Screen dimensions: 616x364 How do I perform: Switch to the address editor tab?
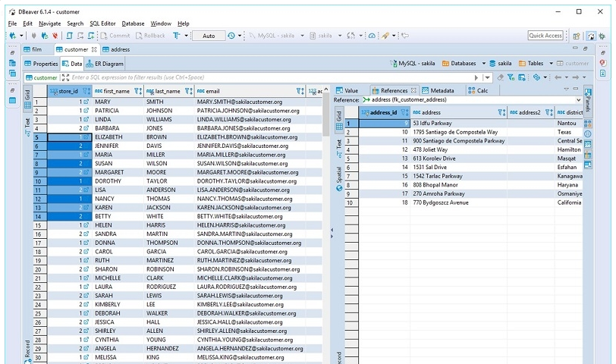116,49
